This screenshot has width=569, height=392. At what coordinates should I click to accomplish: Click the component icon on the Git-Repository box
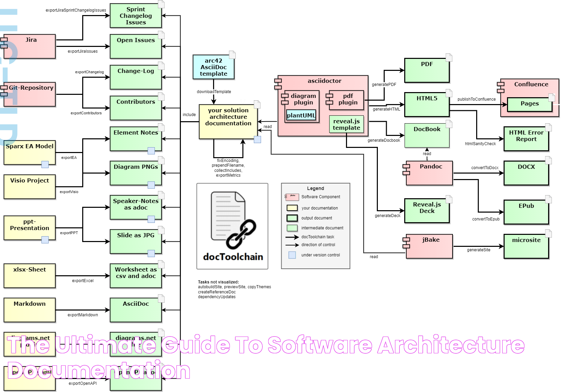4,91
